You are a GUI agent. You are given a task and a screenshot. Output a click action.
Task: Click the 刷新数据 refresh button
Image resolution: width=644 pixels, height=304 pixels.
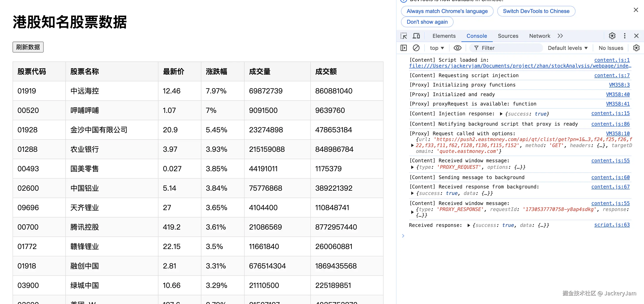28,47
